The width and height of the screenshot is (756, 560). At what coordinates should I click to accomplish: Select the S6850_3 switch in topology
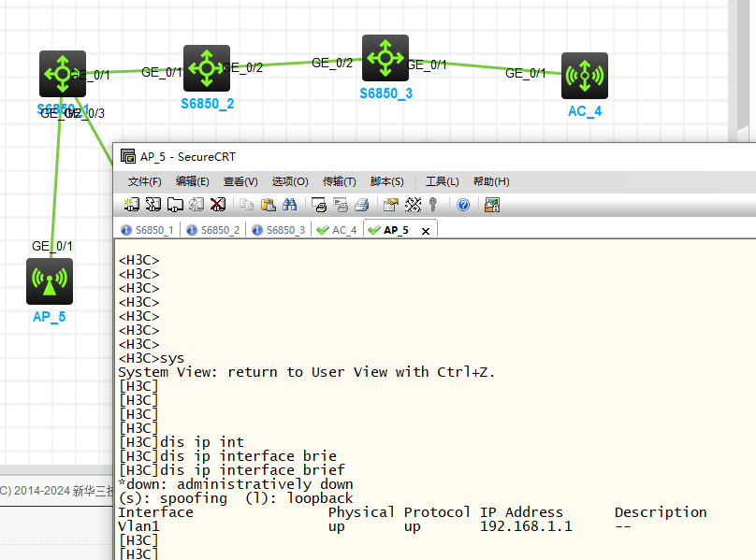385,58
